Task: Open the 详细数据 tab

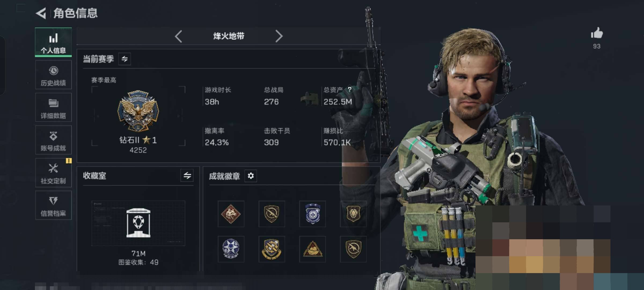Action: pos(53,107)
